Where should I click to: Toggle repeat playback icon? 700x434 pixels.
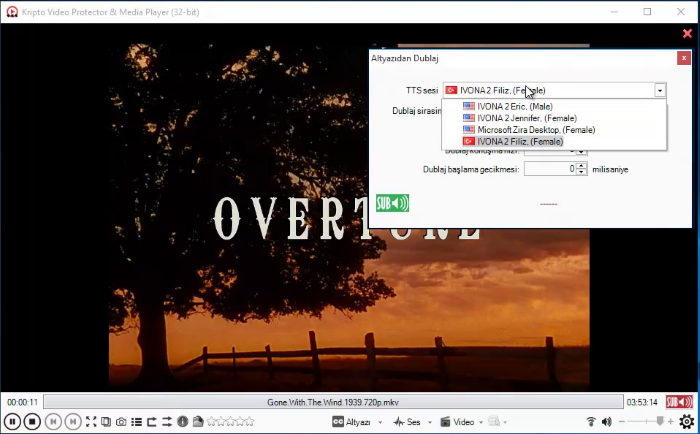[x=152, y=422]
